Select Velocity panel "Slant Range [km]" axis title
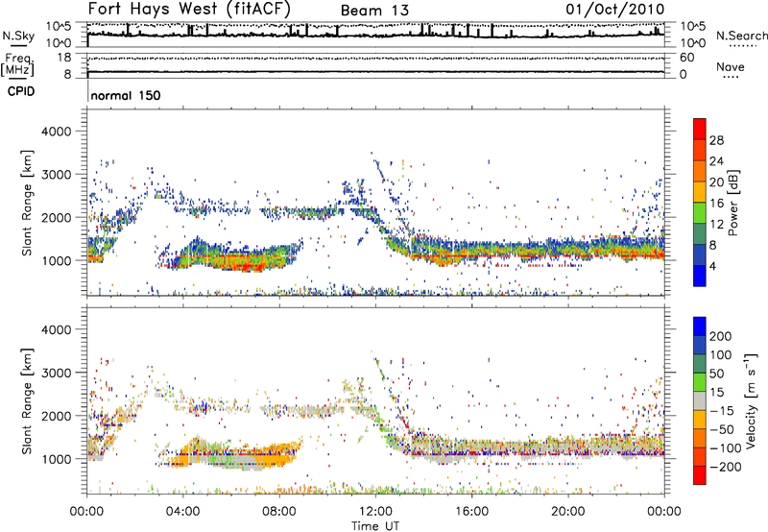 [28, 401]
